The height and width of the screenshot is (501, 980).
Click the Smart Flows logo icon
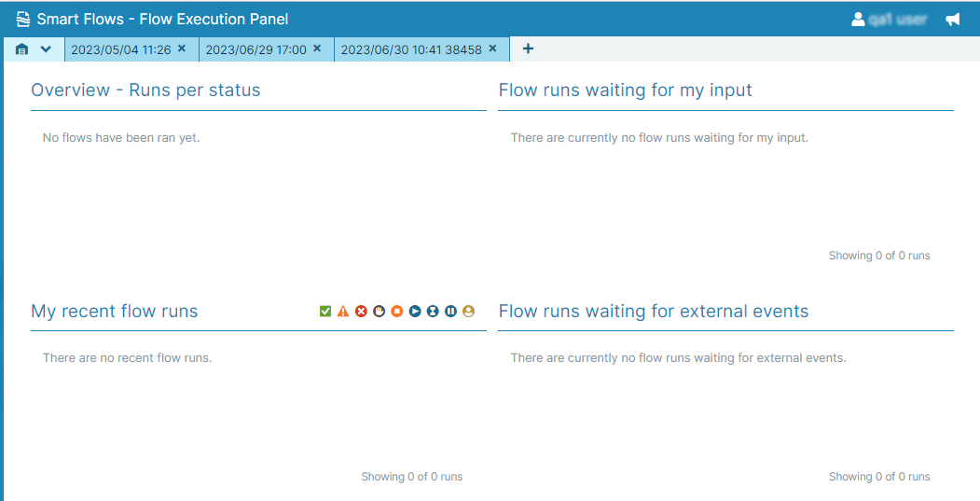pyautogui.click(x=23, y=20)
